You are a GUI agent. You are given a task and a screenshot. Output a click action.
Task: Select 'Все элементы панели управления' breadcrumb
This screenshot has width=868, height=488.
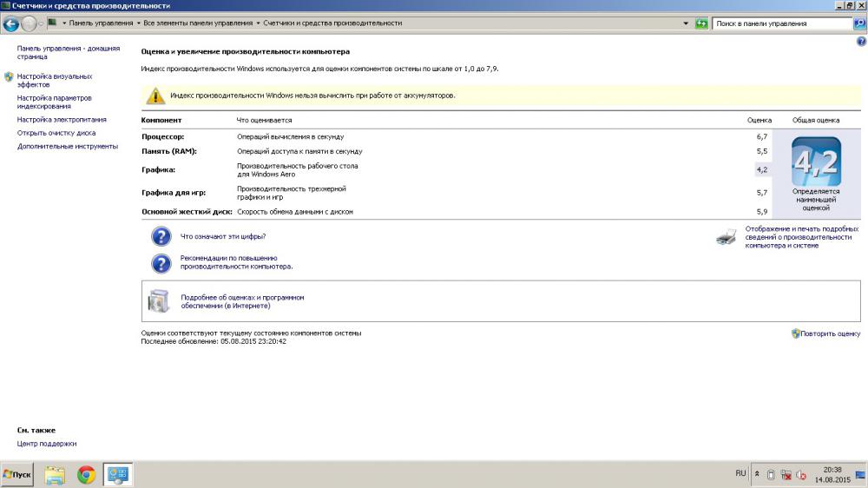pyautogui.click(x=198, y=23)
